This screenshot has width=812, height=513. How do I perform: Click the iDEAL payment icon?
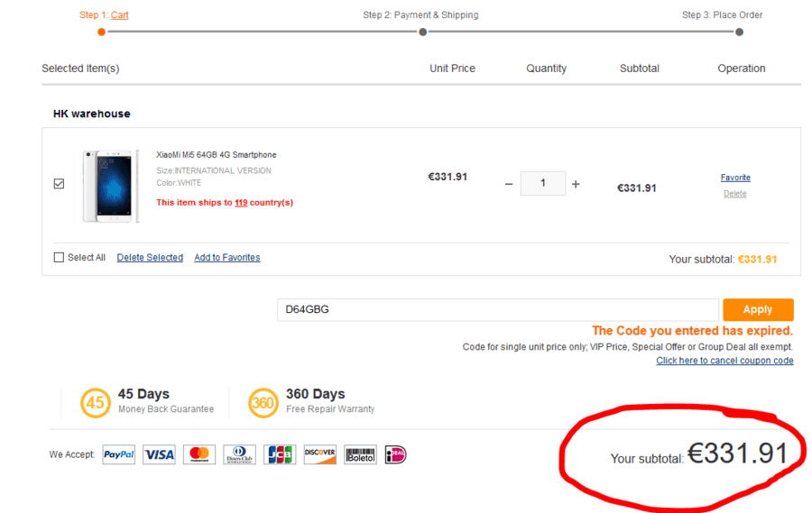click(x=396, y=454)
